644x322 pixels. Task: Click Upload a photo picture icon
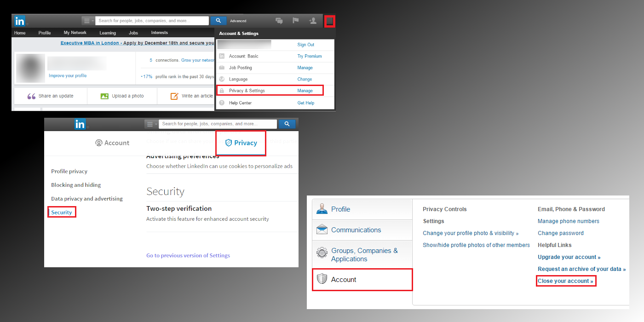(104, 96)
